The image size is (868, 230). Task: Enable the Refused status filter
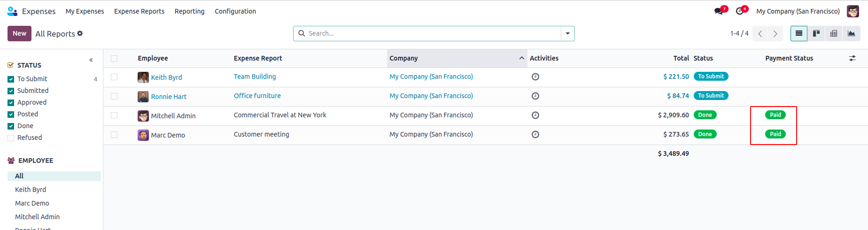(x=11, y=138)
